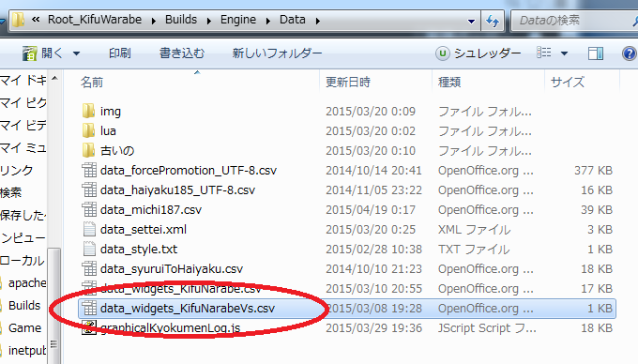The width and height of the screenshot is (638, 364).
Task: Click the data_haiyaku185_UTF-8.csv file icon
Action: [89, 190]
